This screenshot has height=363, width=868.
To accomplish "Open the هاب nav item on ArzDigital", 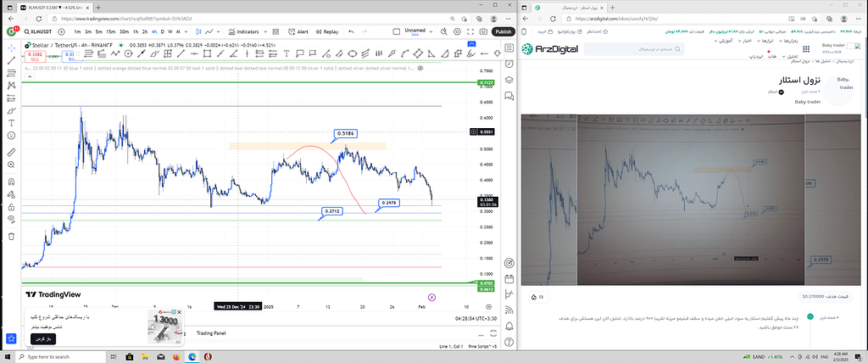I will [x=772, y=57].
